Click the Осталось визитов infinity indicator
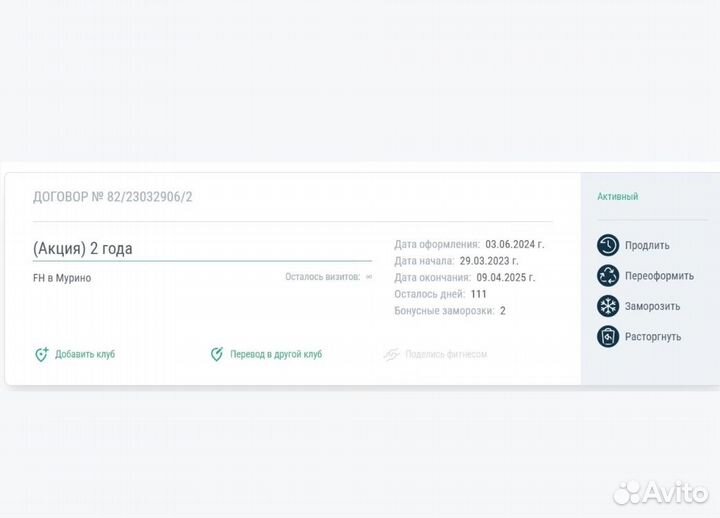The height and width of the screenshot is (518, 720). 369,277
